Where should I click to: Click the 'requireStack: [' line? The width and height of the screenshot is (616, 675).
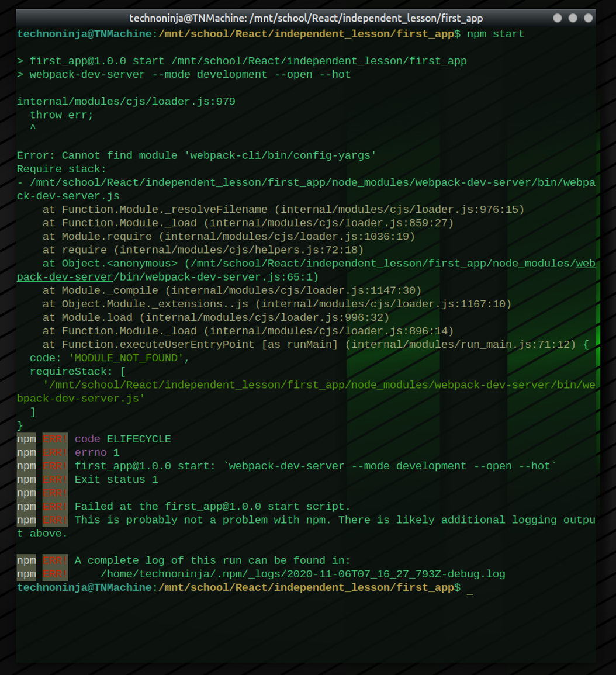78,372
